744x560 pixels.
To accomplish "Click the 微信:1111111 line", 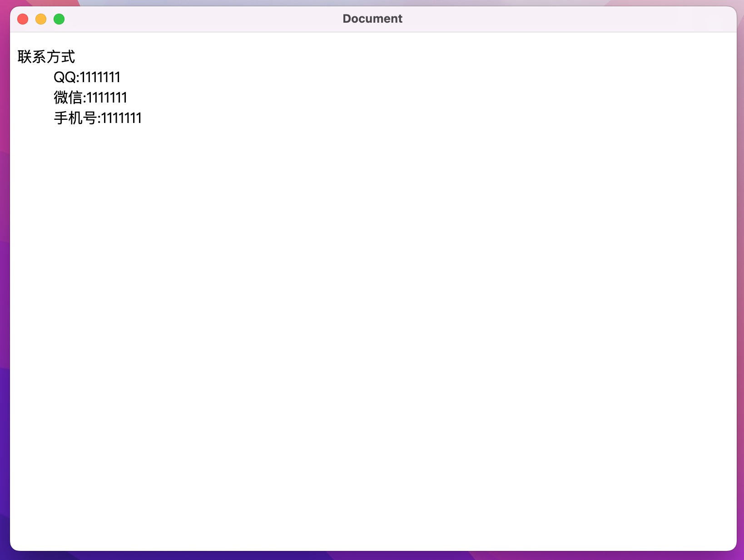I will click(x=90, y=98).
